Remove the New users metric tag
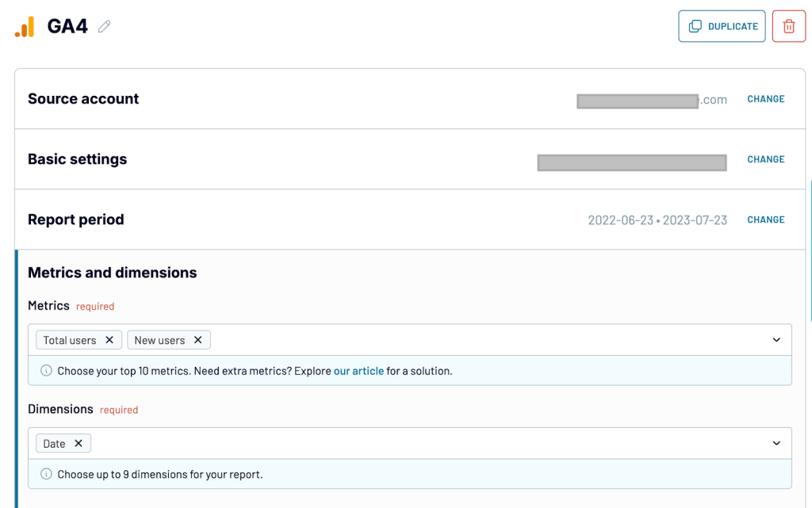This screenshot has height=508, width=812. click(197, 340)
